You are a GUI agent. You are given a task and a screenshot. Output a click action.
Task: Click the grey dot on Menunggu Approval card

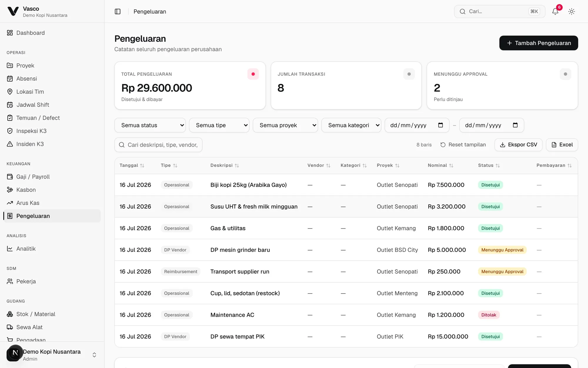(x=565, y=74)
